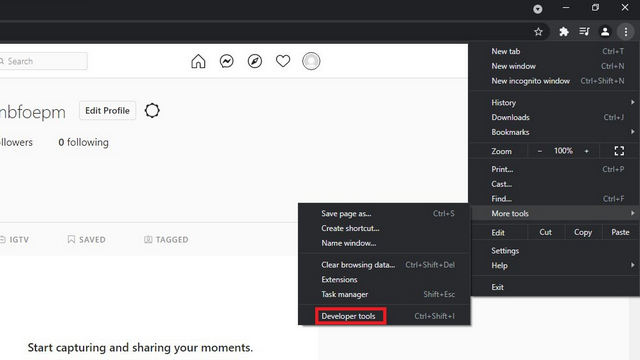The image size is (640, 360).
Task: Switch to the TAGGED tab
Action: [166, 240]
